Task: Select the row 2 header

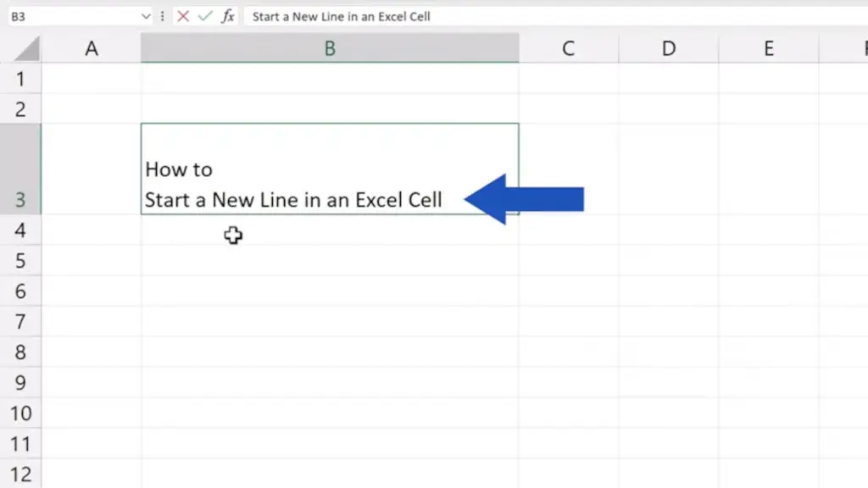Action: point(20,109)
